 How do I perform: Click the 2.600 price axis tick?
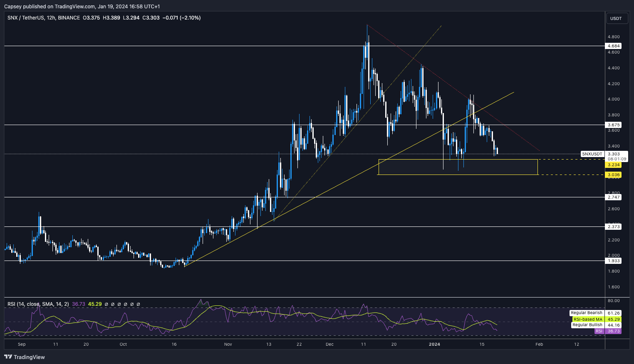(614, 209)
